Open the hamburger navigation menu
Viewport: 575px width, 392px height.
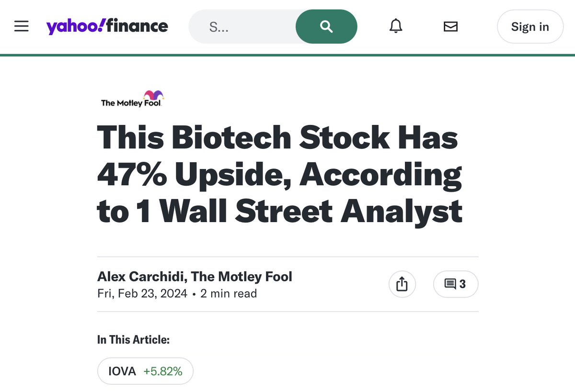[x=22, y=26]
